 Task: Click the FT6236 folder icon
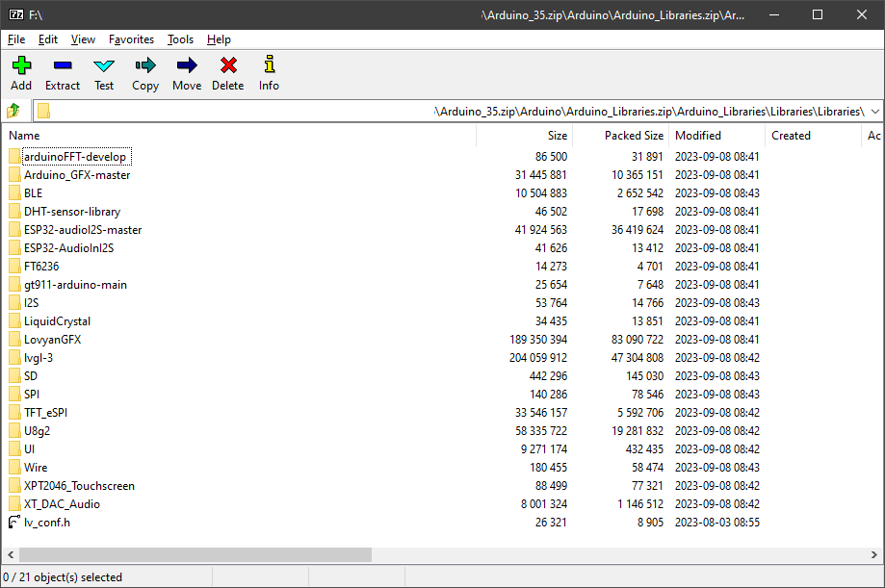tap(14, 267)
